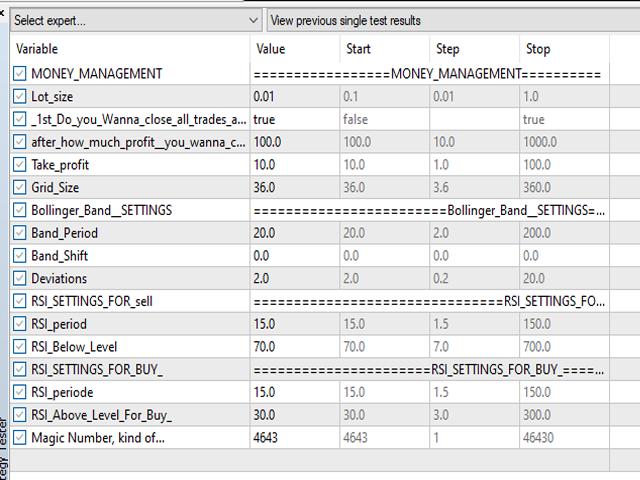This screenshot has width=640, height=480.
Task: Toggle the Magic Number checkbox
Action: (x=21, y=437)
